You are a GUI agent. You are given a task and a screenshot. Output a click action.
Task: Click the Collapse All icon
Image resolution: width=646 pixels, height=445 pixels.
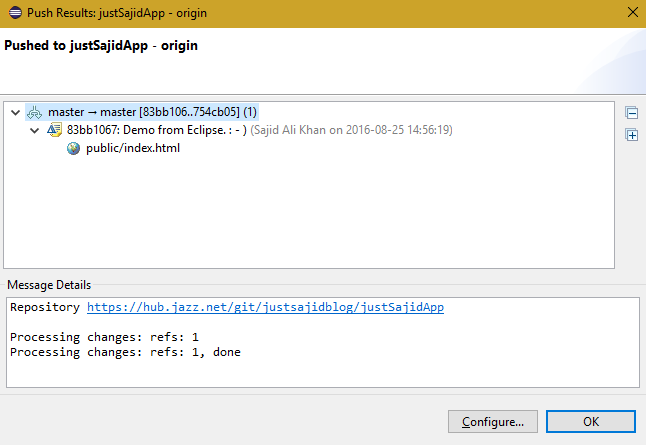632,112
